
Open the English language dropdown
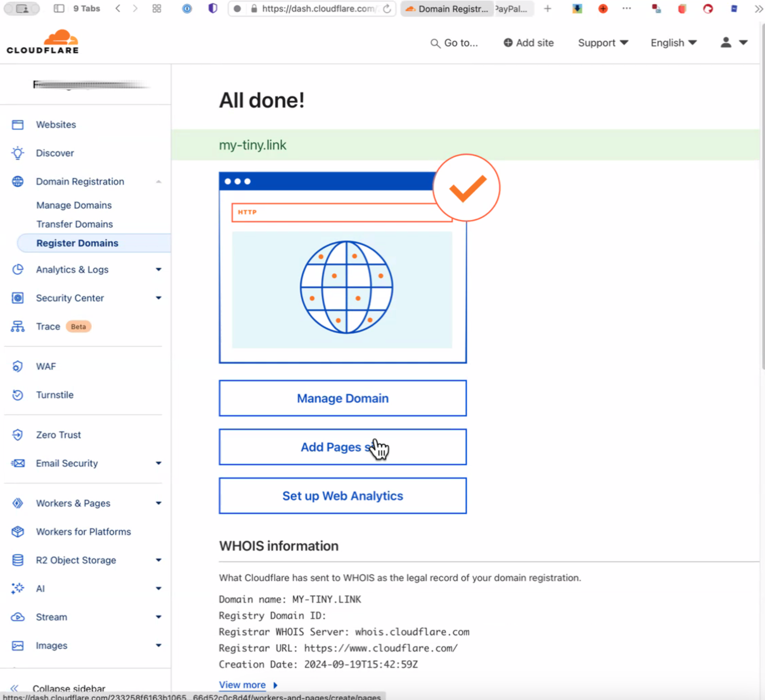[x=674, y=43]
